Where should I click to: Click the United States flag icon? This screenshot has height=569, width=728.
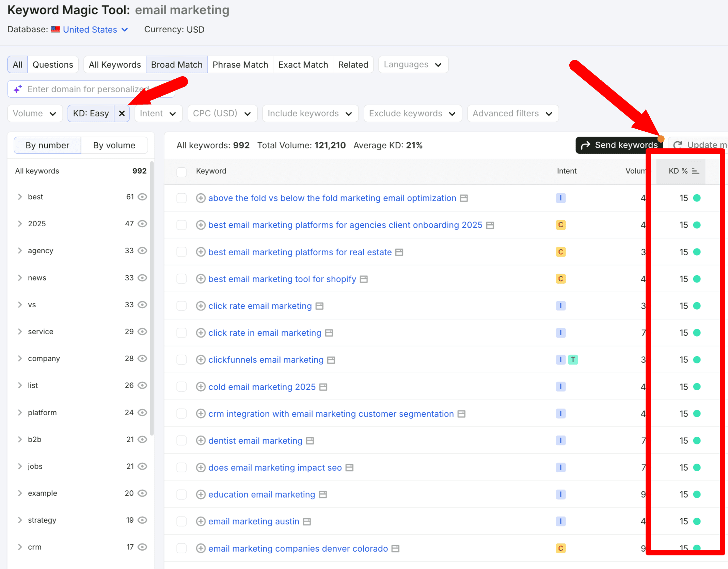[56, 30]
